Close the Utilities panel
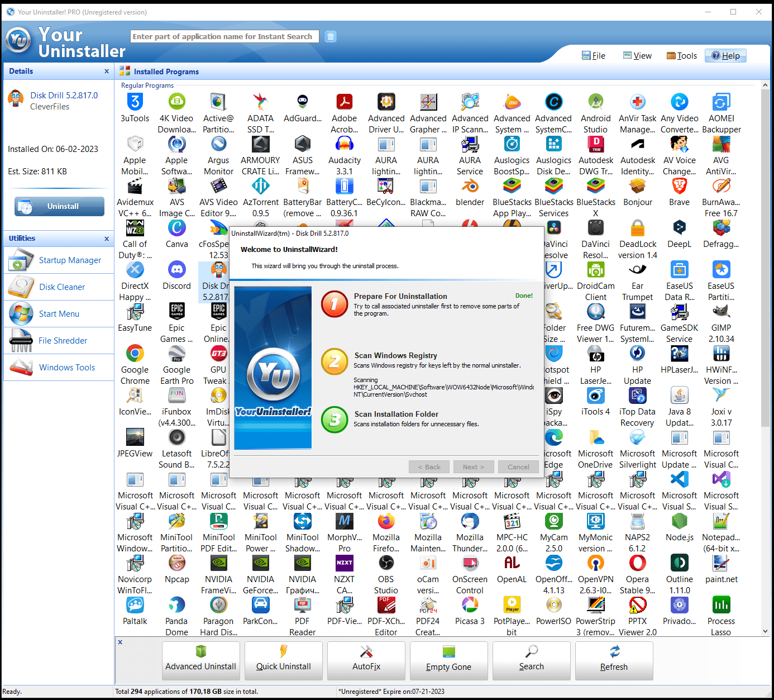774x700 pixels. pyautogui.click(x=107, y=239)
